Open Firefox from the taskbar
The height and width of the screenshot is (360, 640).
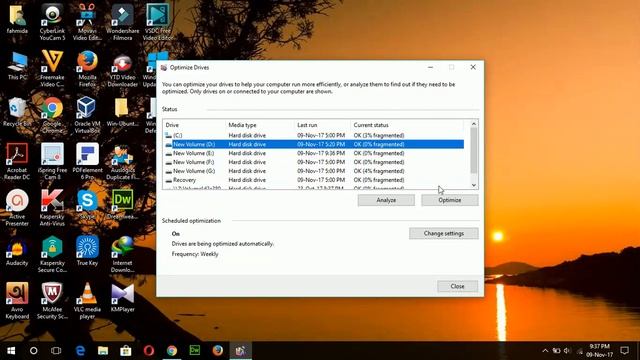click(x=218, y=351)
